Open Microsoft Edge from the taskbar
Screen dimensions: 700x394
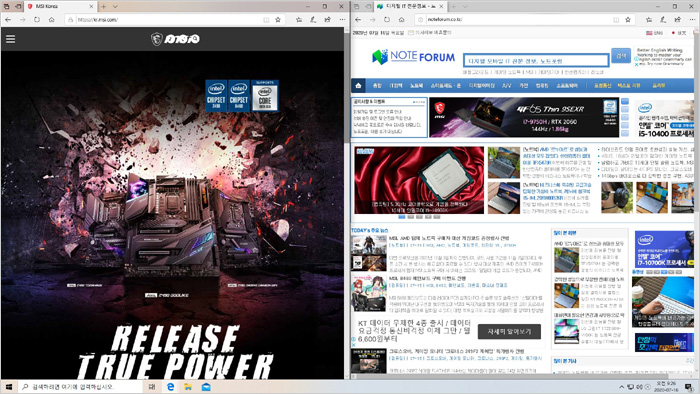(171, 387)
